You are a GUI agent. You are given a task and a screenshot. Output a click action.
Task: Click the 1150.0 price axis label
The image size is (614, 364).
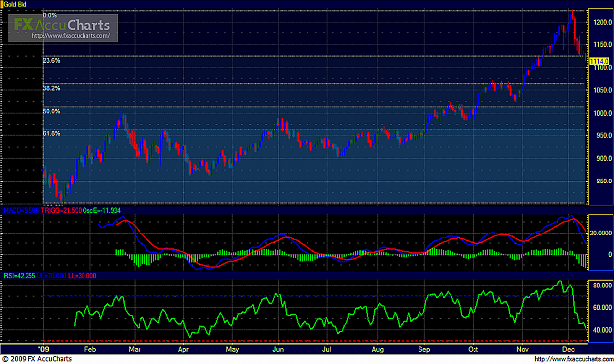(x=602, y=45)
